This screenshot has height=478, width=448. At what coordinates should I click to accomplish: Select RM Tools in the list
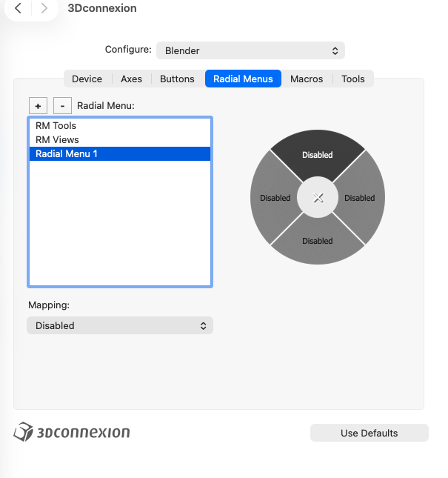pos(120,125)
